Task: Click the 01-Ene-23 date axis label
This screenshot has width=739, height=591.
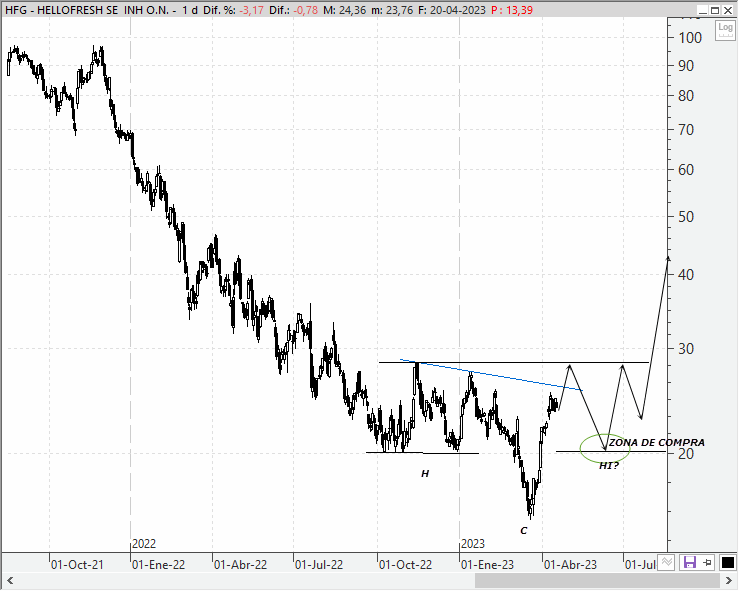Action: pyautogui.click(x=487, y=564)
